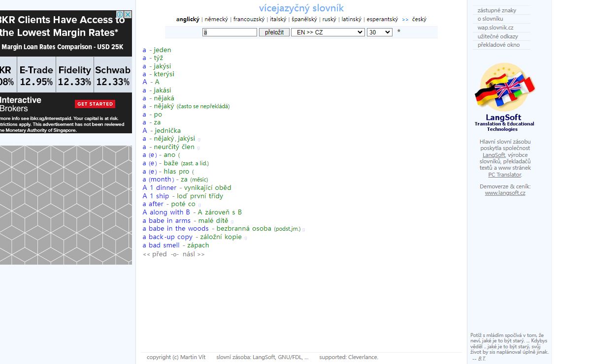Open the 'užitečné odkazy' link
The height and width of the screenshot is (364, 591).
497,36
